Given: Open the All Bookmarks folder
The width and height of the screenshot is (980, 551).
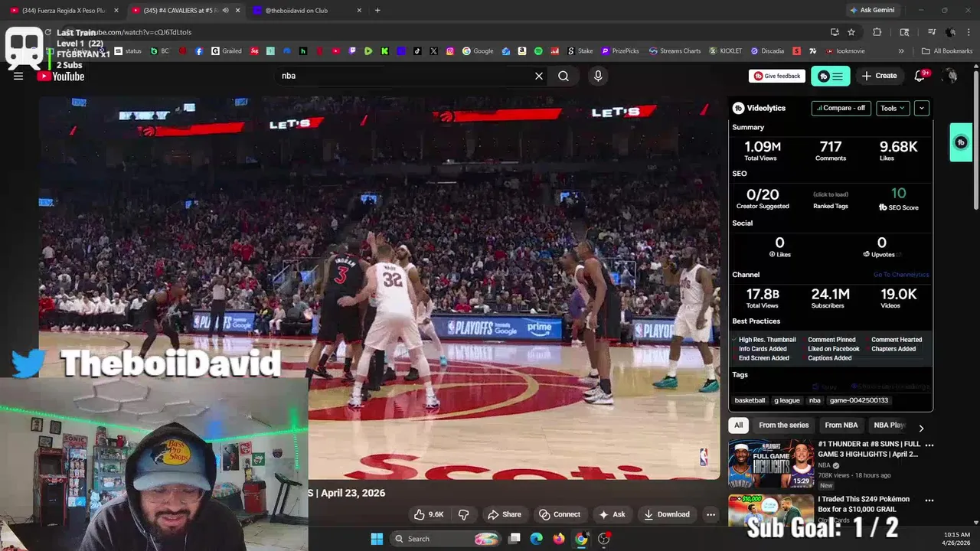Looking at the screenshot, I should coord(947,51).
